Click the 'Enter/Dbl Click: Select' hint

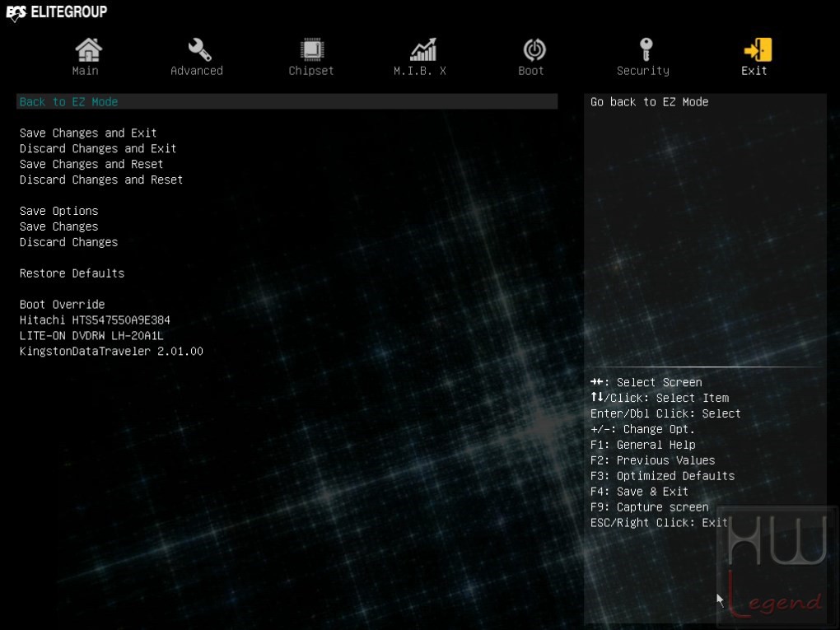[x=665, y=413]
